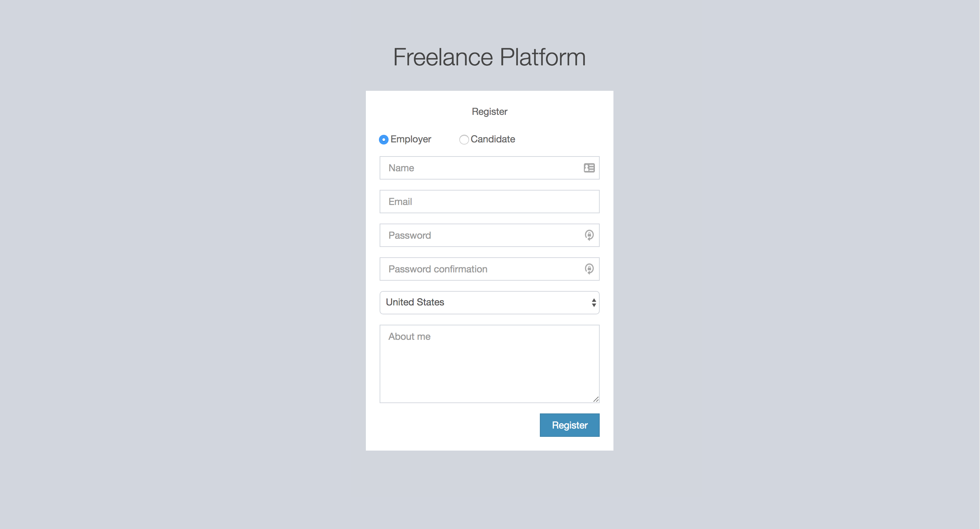980x529 pixels.
Task: Click the vcard icon in name field
Action: pyautogui.click(x=589, y=168)
